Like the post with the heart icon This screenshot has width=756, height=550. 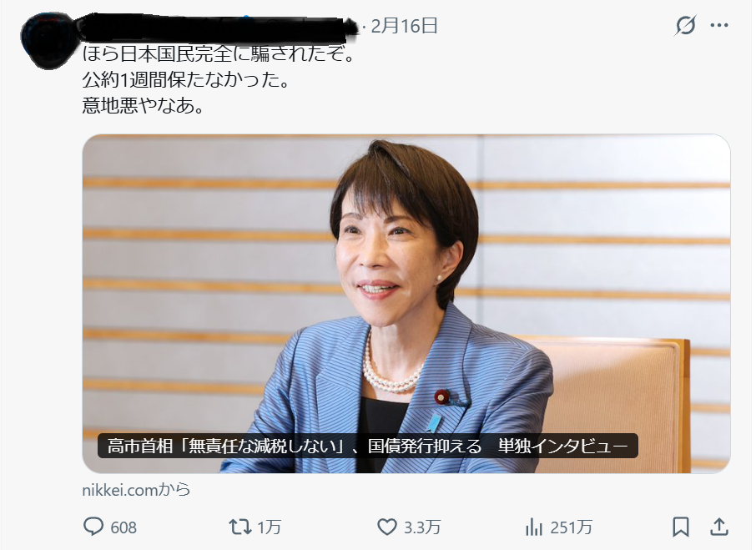386,527
